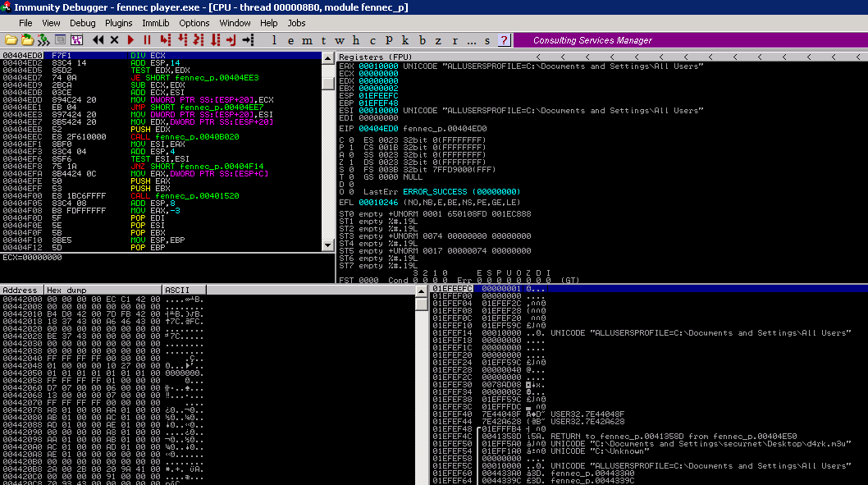Show the Call stack with the k button
This screenshot has height=485, width=868.
pos(405,40)
